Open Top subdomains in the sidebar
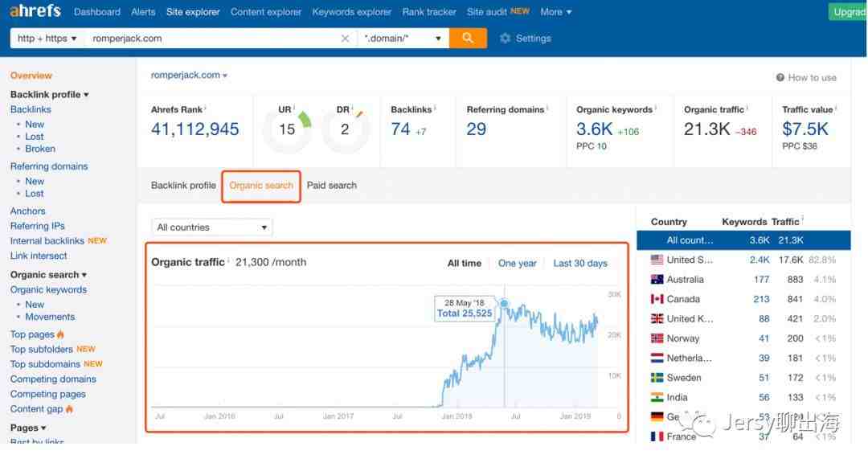 (45, 364)
